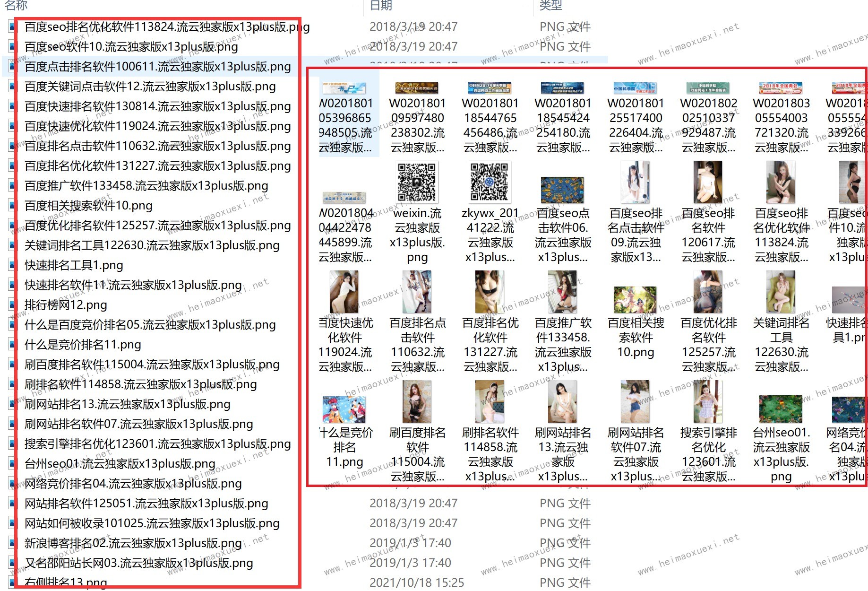Select 排行榜网12.png in the file list

66,305
